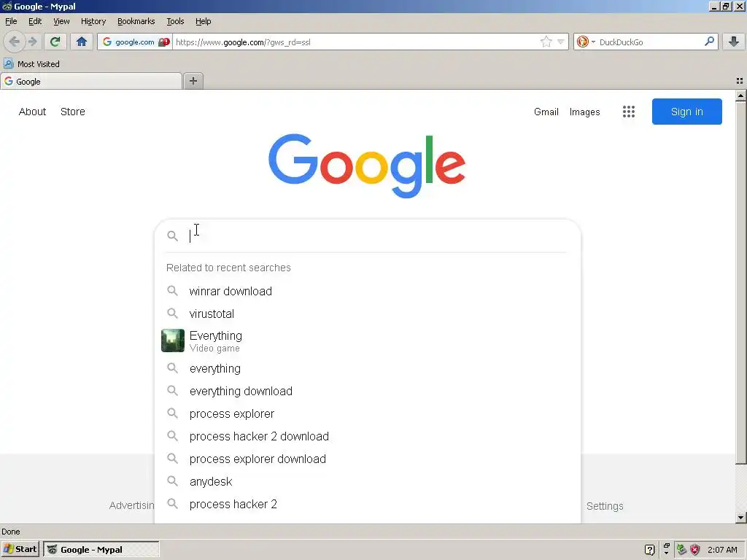Select suggestion virustotal
The width and height of the screenshot is (747, 560).
point(212,314)
